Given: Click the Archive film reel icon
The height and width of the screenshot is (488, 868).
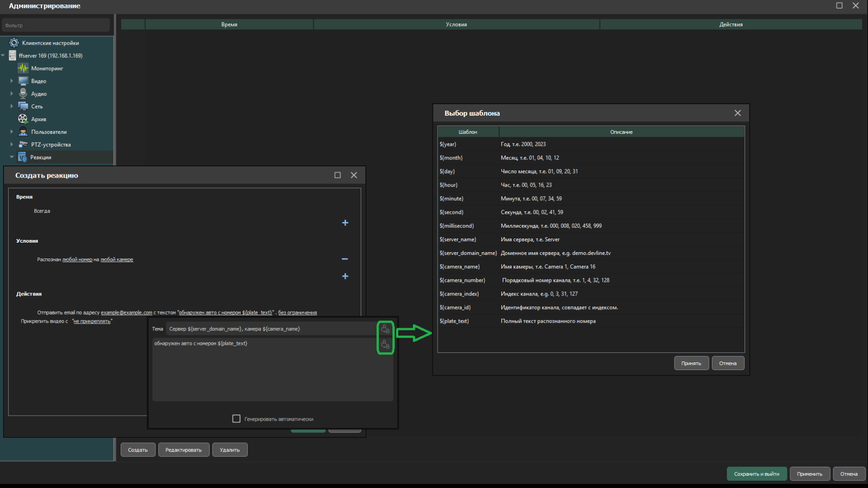Looking at the screenshot, I should point(23,119).
